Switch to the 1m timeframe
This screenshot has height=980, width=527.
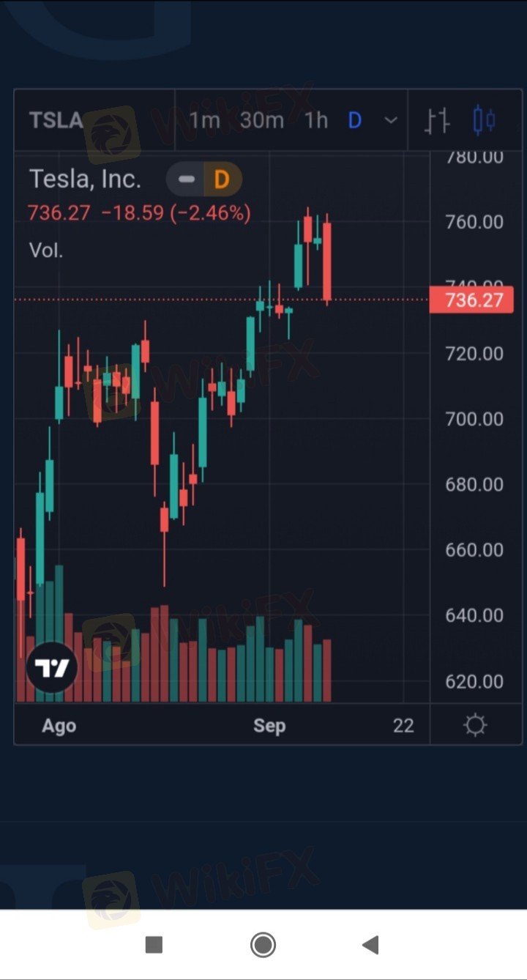[x=204, y=120]
